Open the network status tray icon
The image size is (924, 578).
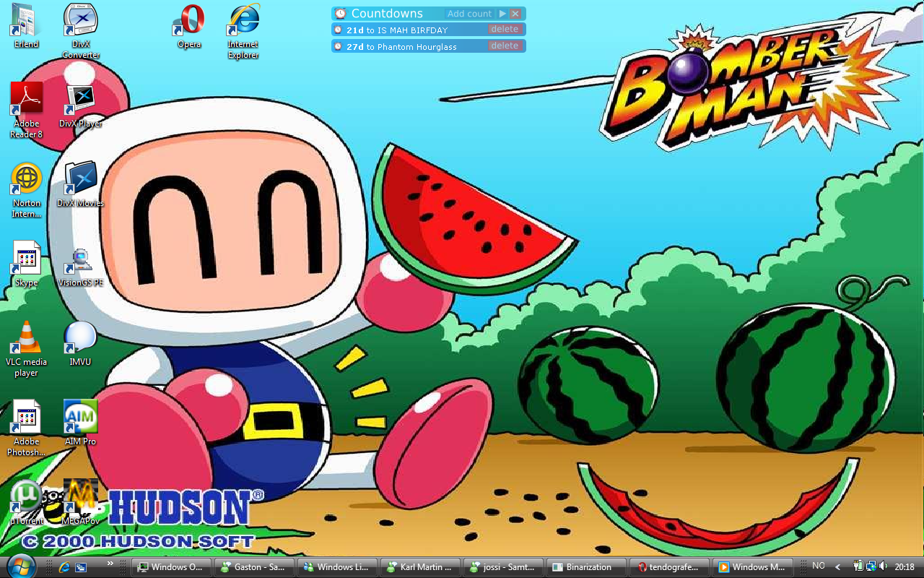(x=871, y=566)
